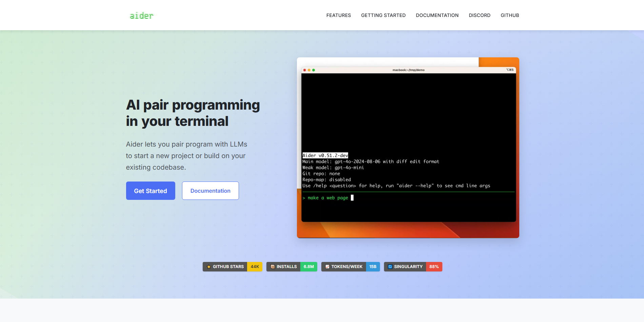Click the "Weak model: gpt-4o-mini" line

coord(333,168)
